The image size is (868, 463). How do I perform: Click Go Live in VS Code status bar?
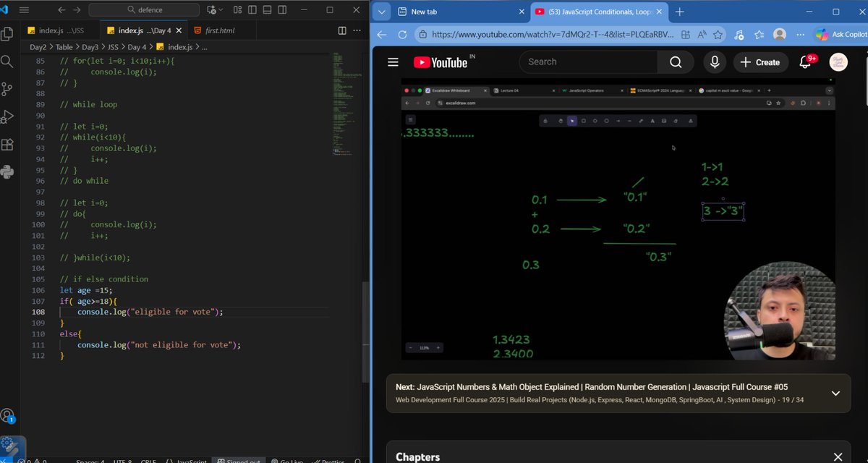click(286, 461)
